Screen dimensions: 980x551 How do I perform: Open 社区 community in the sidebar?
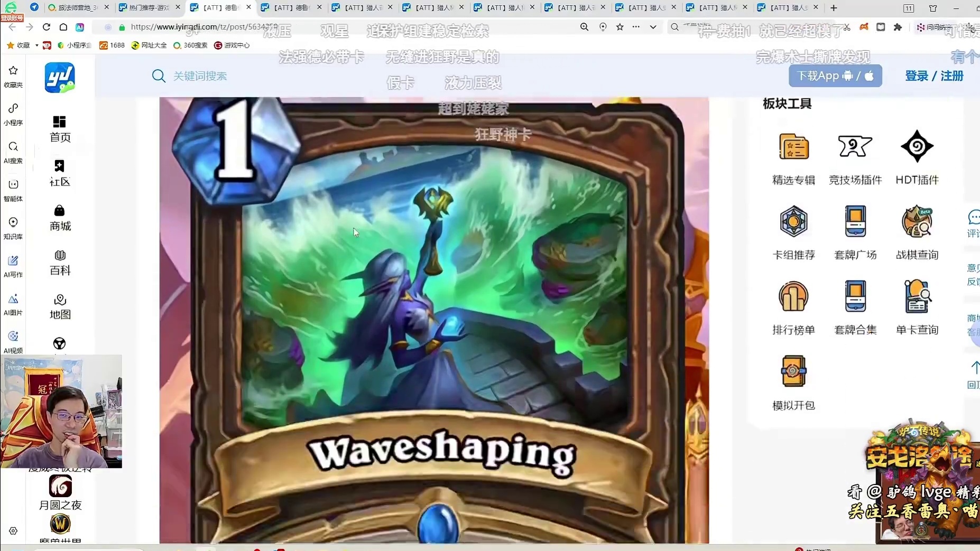pos(60,173)
